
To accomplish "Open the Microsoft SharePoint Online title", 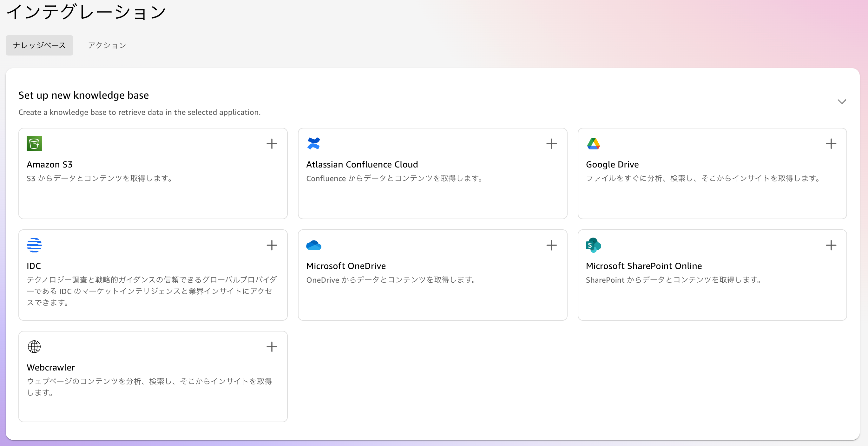I will click(x=644, y=266).
